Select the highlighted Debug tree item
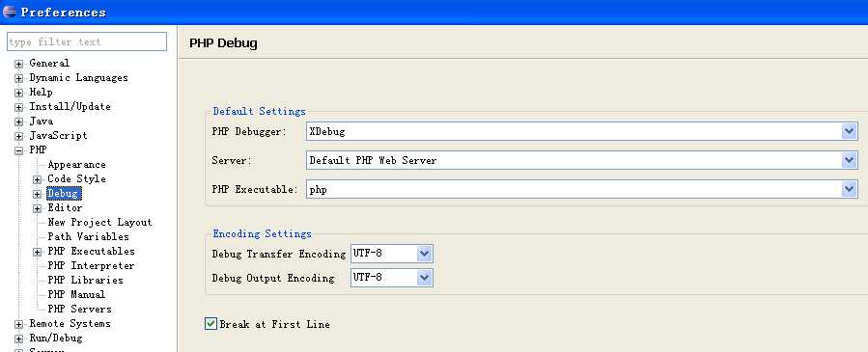 click(64, 194)
